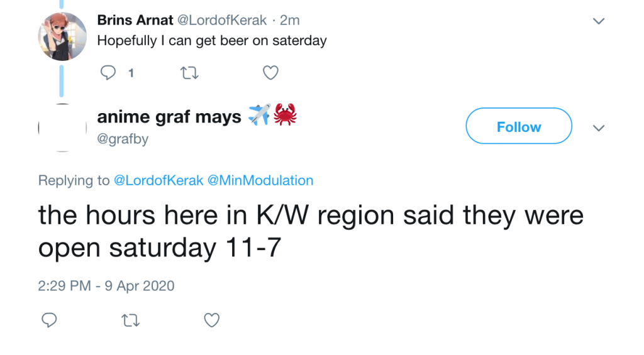Open anime graf mays display name
Viewport: 644px width, 355px height.
pos(169,117)
